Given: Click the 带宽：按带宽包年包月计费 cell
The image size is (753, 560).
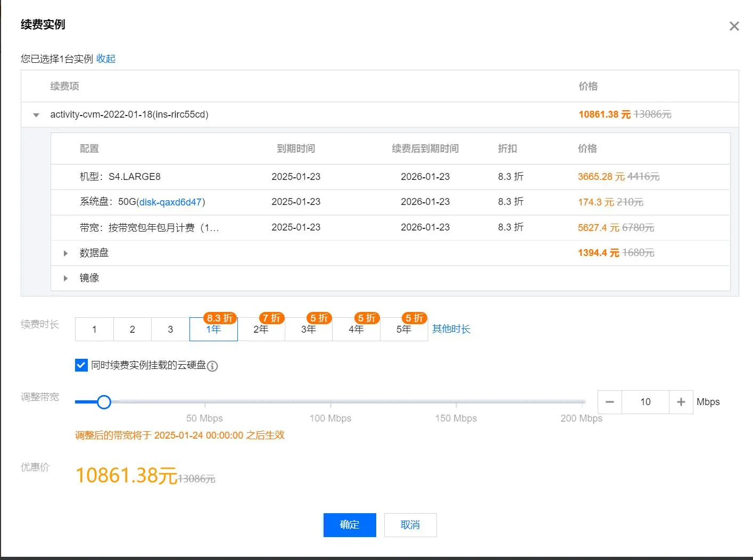Looking at the screenshot, I should pos(150,228).
